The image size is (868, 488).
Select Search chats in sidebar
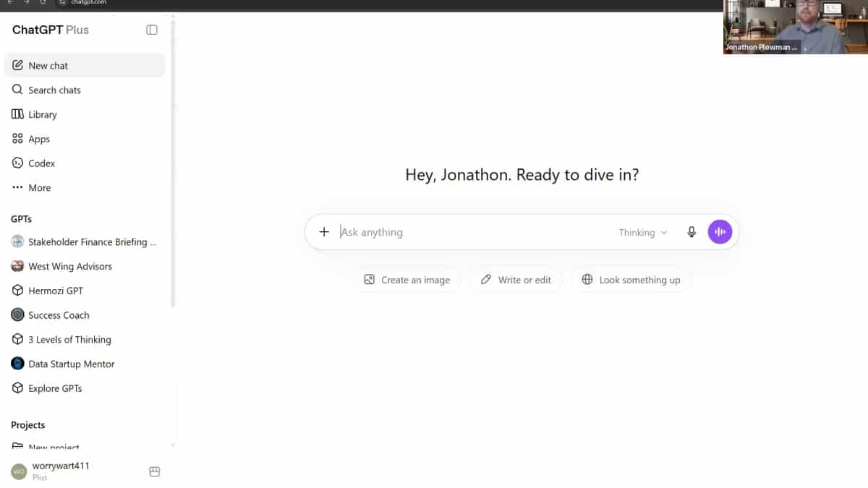[85, 90]
